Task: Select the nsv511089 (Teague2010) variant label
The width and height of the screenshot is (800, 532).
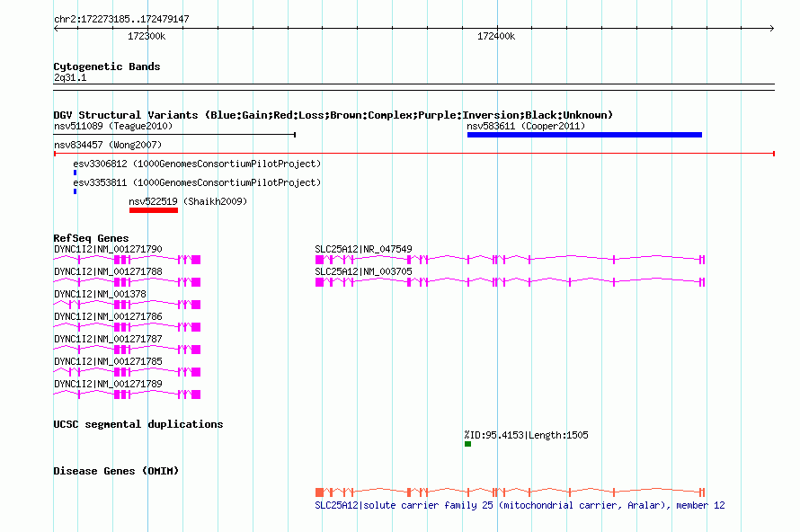Action: [x=113, y=126]
